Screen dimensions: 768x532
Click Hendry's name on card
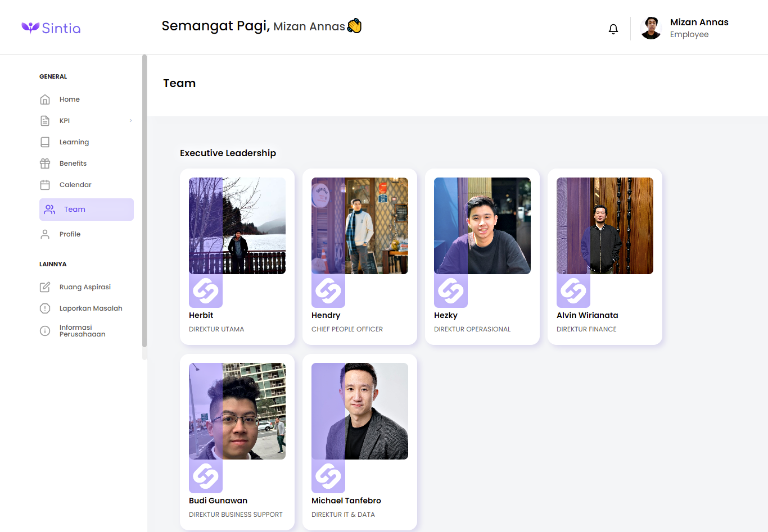326,315
